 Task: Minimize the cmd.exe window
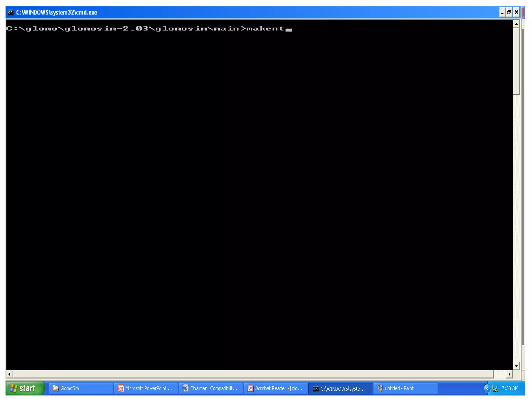point(502,12)
